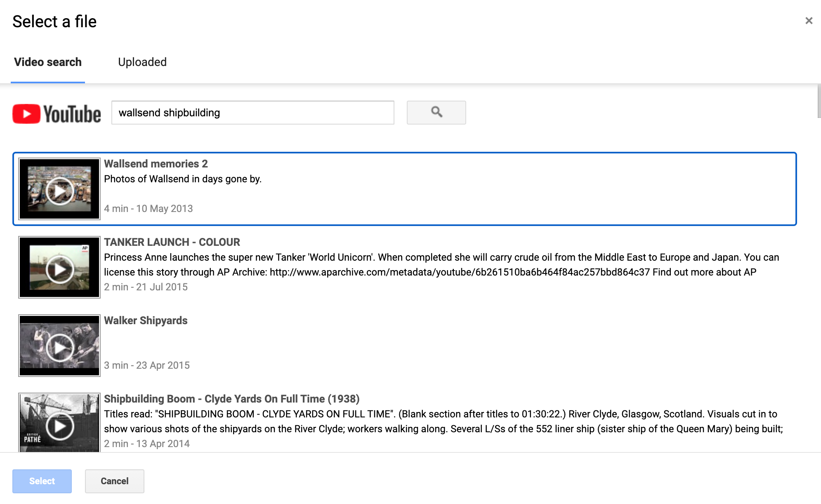Click the wallsend shipbuilding search field
821x504 pixels.
[x=253, y=113]
